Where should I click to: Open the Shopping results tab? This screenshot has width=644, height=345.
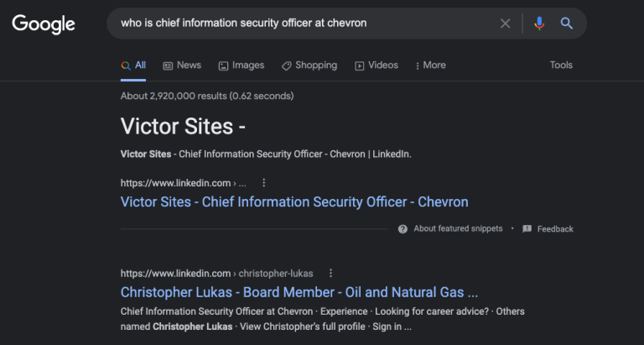(309, 65)
